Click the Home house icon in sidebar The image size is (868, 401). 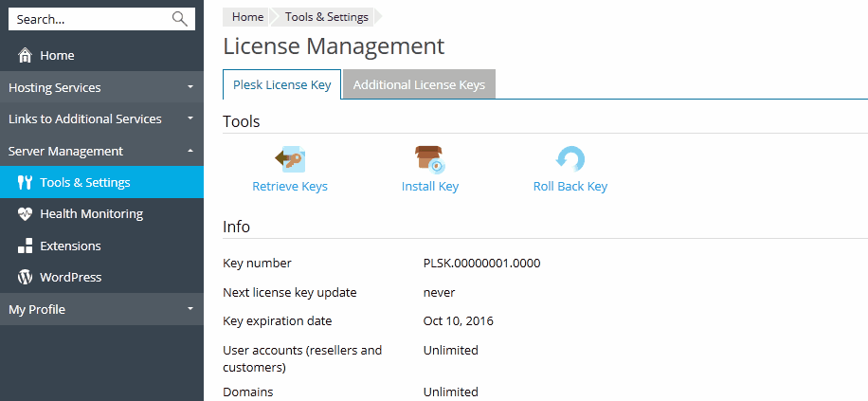tap(26, 56)
